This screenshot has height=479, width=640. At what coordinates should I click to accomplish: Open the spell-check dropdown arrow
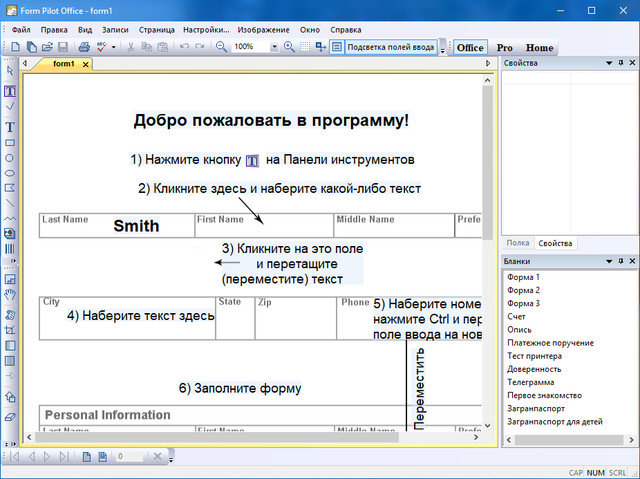[x=113, y=47]
